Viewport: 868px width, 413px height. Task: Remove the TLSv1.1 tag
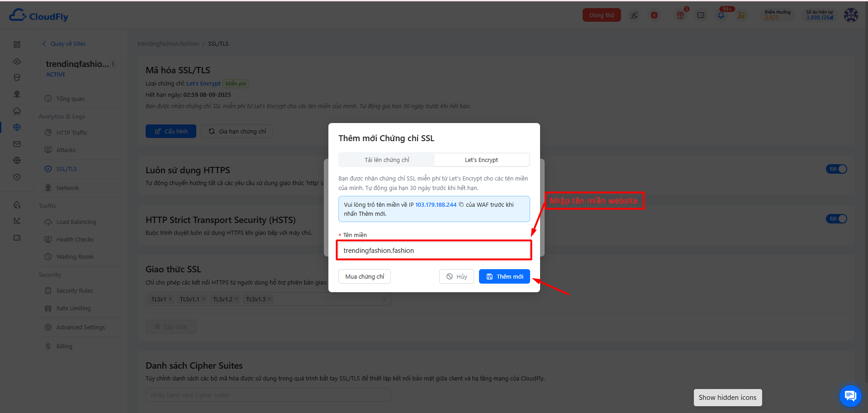204,299
